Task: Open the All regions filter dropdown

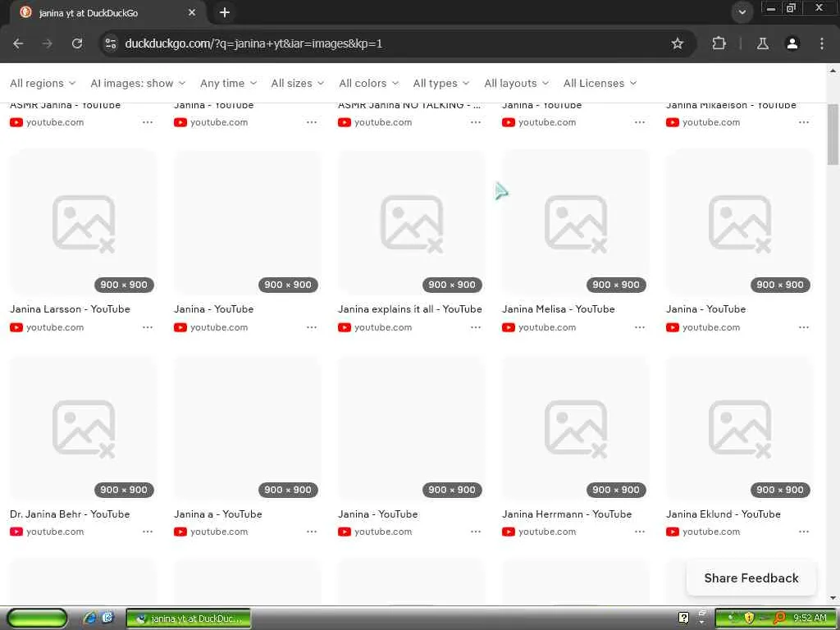Action: point(43,83)
